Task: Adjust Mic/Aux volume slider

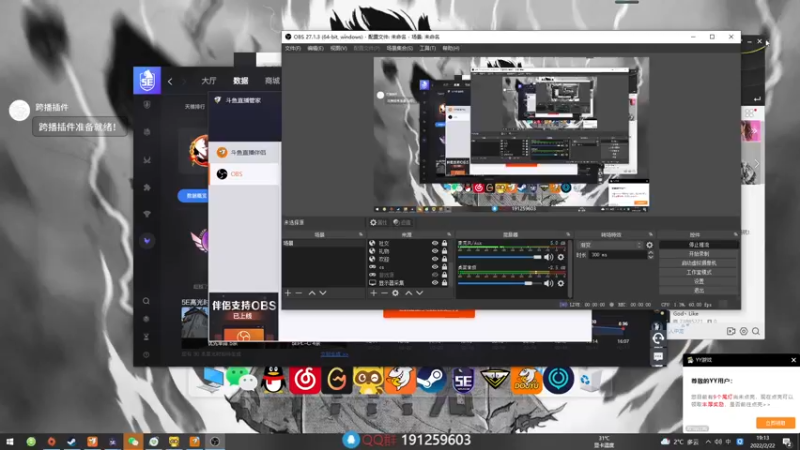Action: [x=499, y=257]
